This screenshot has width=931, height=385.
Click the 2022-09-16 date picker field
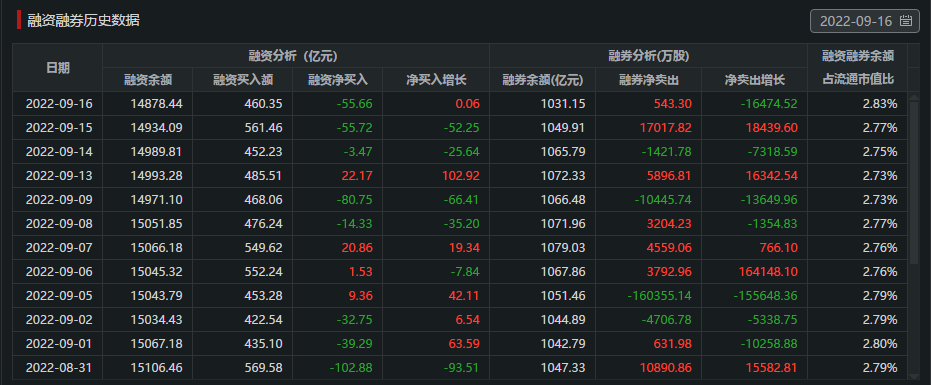(x=864, y=21)
